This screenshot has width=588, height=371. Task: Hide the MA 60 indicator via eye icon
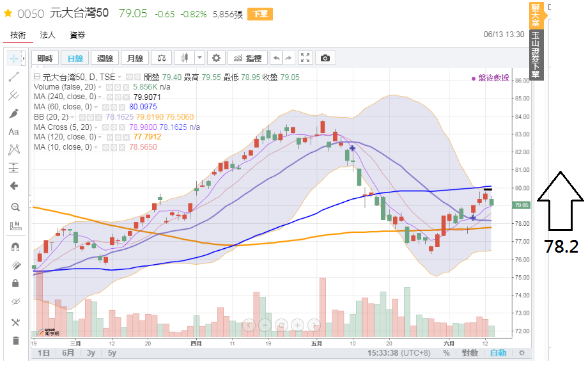(x=105, y=107)
